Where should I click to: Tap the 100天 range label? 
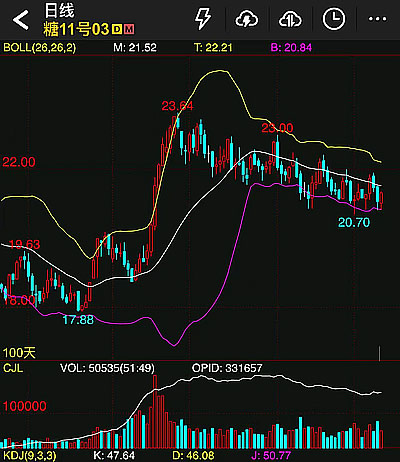[19, 353]
